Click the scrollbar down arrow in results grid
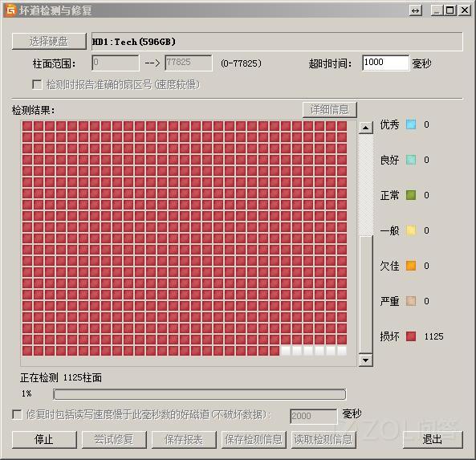 (365, 360)
